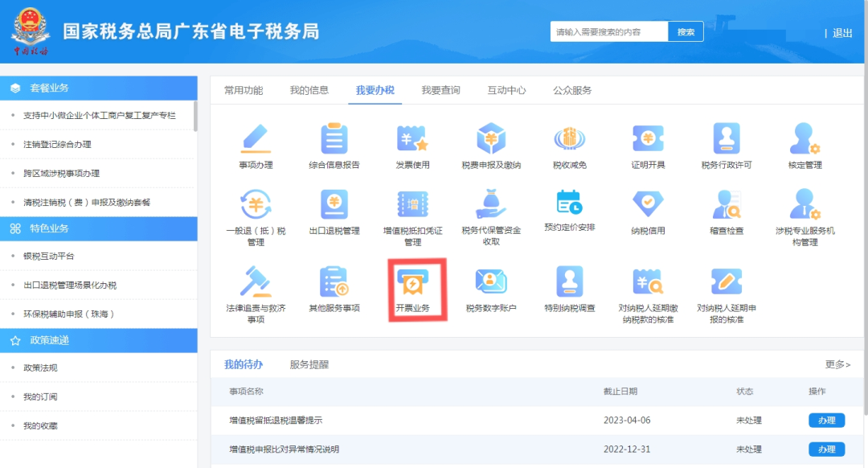Click 更多> to see more items

[x=837, y=364]
